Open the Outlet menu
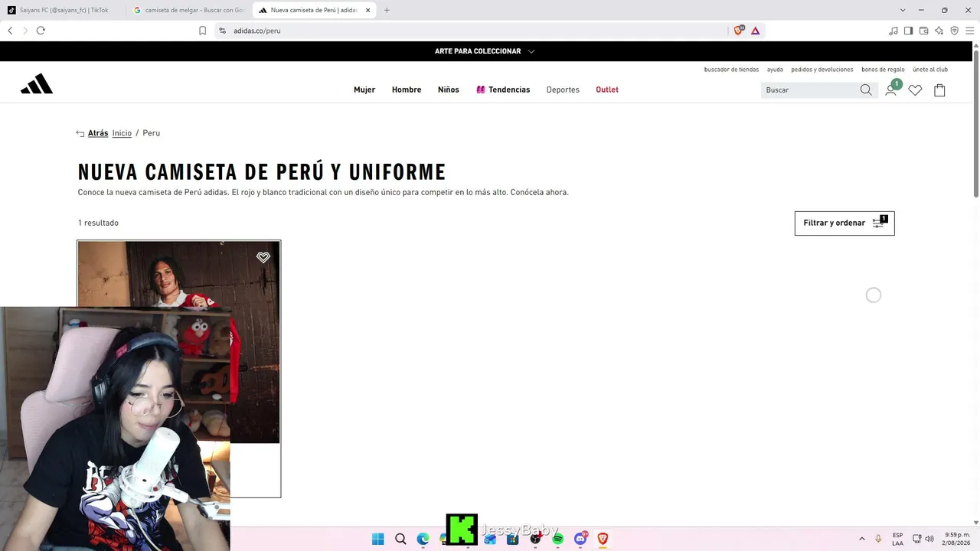Image resolution: width=980 pixels, height=551 pixels. coord(607,90)
